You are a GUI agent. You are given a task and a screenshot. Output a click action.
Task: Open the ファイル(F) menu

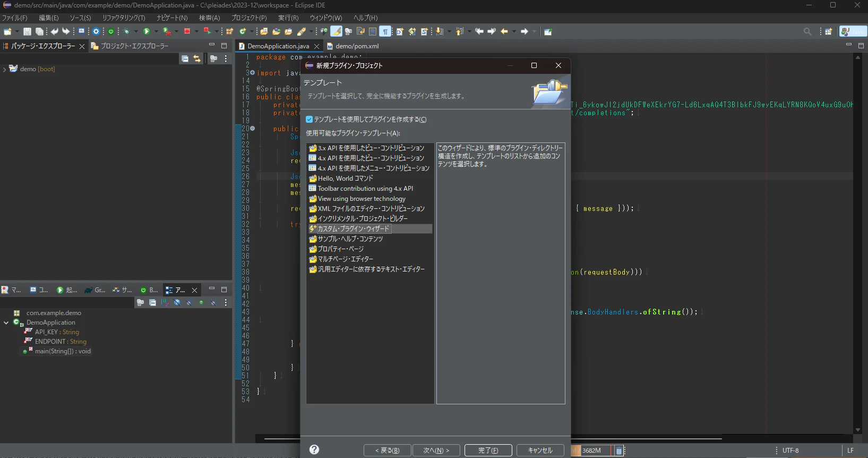coord(14,18)
